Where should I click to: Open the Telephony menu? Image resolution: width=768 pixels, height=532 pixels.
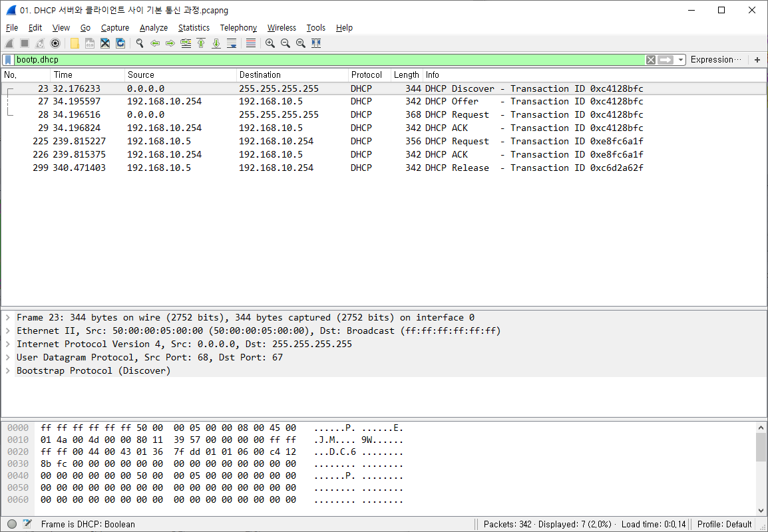[238, 28]
